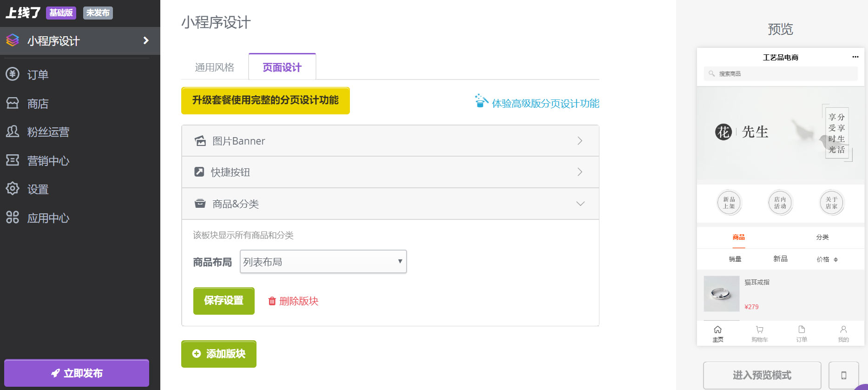
Task: Click the three-dot menu in preview header
Action: [855, 57]
